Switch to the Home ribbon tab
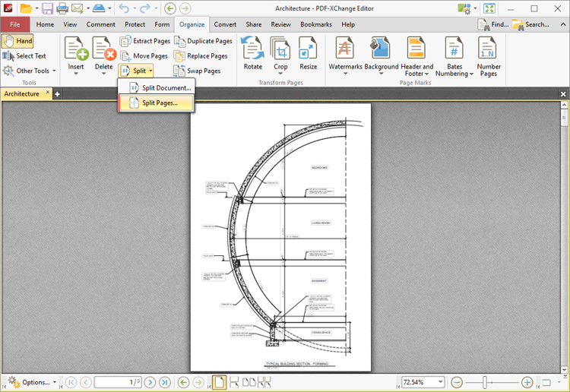 pos(45,24)
